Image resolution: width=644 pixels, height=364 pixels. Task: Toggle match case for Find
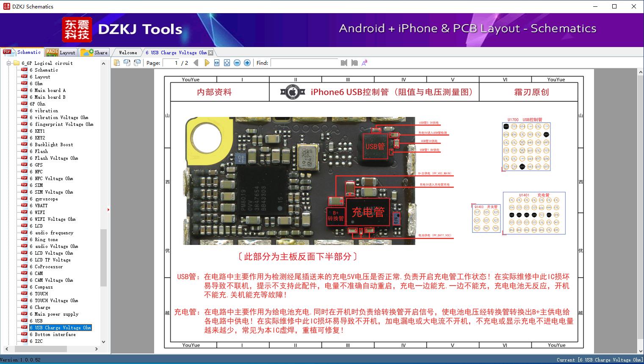point(365,63)
